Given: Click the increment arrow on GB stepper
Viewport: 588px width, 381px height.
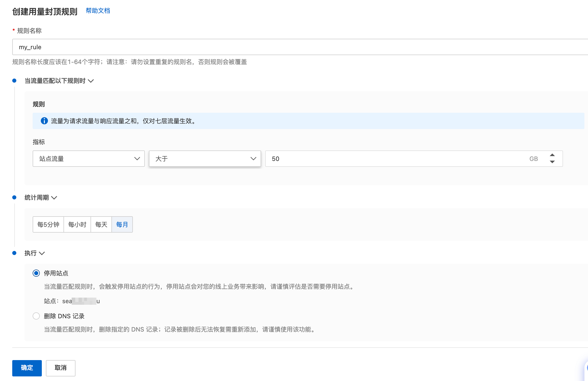Looking at the screenshot, I should tap(552, 155).
